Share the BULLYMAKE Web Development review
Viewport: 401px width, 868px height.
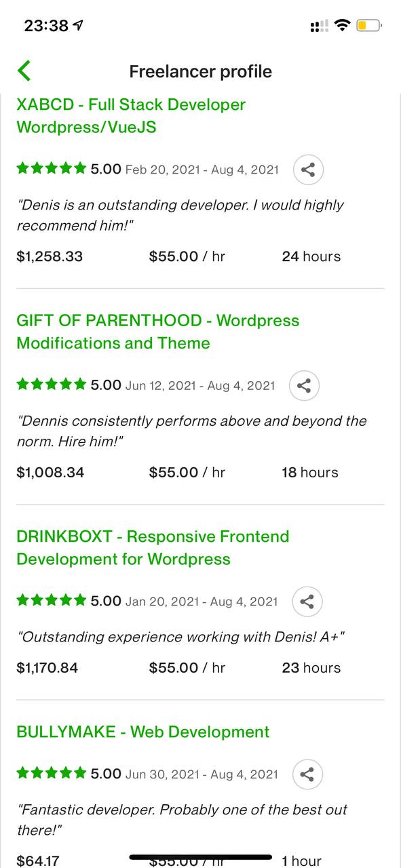tap(307, 774)
